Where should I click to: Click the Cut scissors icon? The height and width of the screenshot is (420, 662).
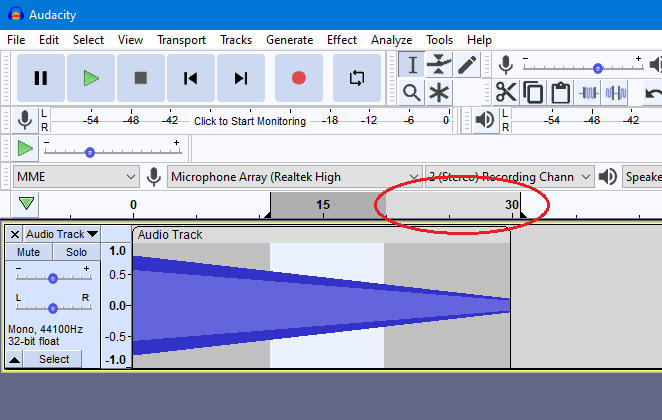click(506, 92)
